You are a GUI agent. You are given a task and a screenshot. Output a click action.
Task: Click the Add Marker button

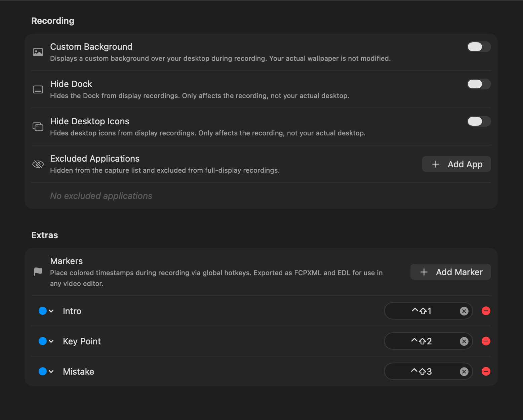[x=451, y=272]
